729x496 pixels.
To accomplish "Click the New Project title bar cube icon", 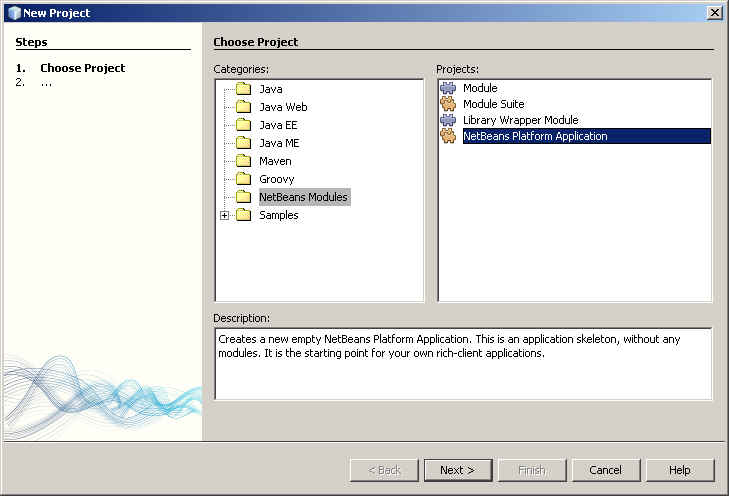I will [15, 13].
